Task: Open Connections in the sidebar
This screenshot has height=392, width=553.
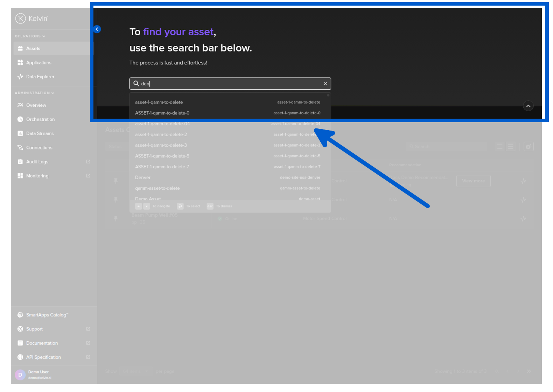Action: (x=39, y=148)
